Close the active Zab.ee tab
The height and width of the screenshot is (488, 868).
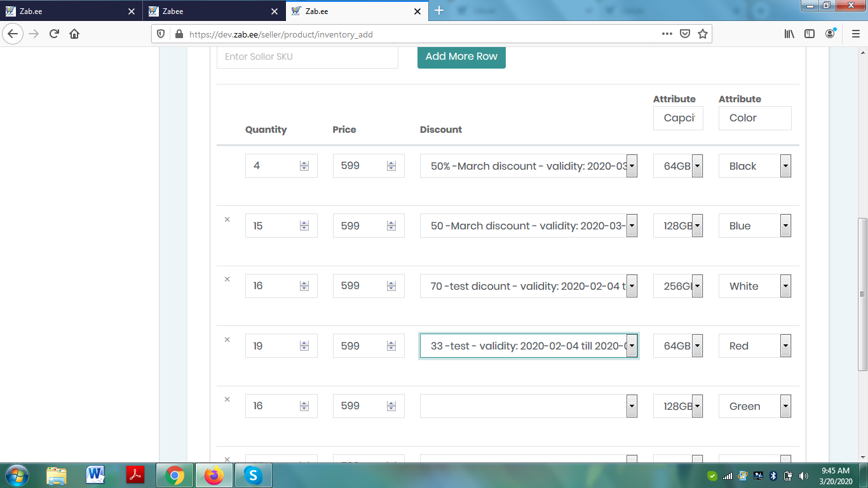(417, 11)
